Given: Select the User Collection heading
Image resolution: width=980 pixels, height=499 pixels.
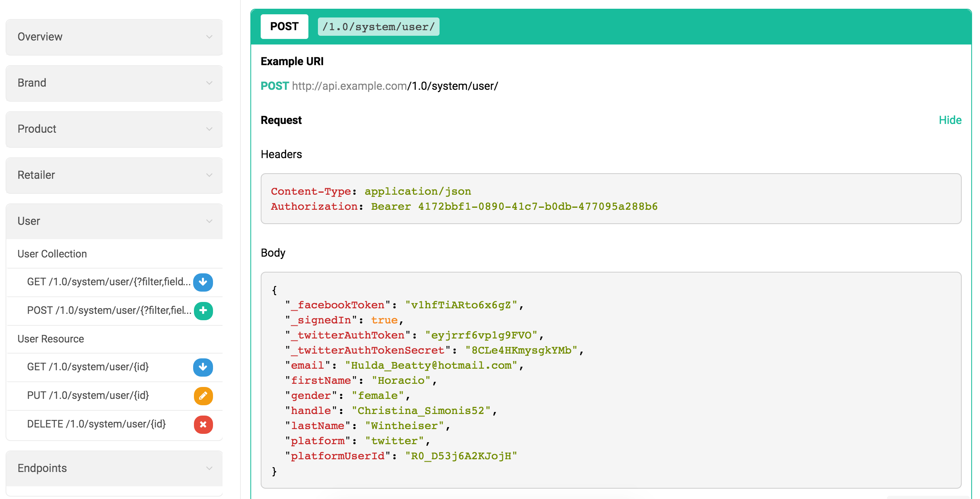Looking at the screenshot, I should coord(52,254).
